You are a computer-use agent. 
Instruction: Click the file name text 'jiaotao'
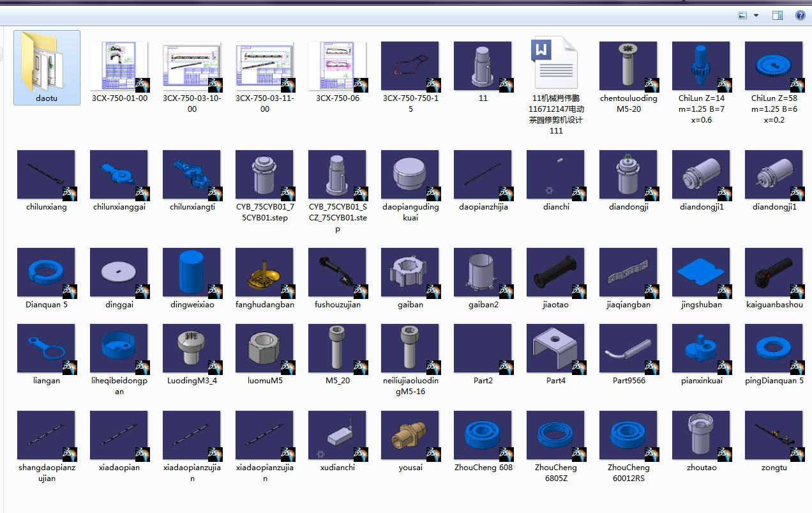coord(556,305)
